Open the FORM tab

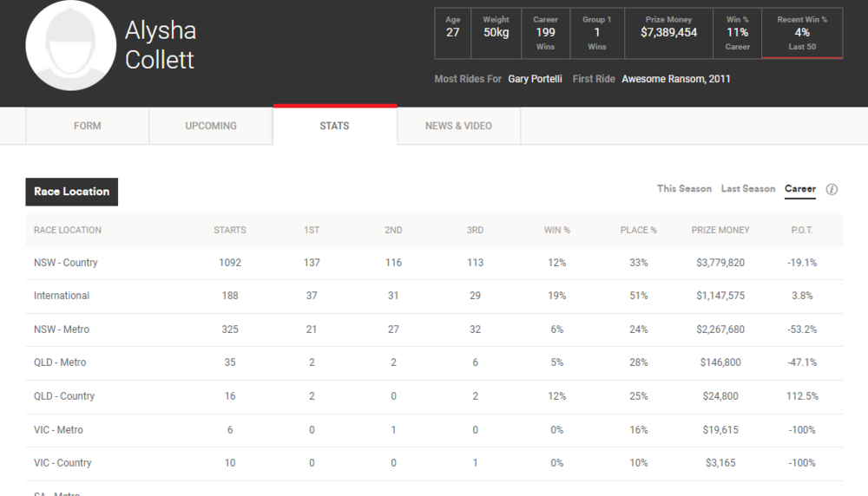coord(88,126)
